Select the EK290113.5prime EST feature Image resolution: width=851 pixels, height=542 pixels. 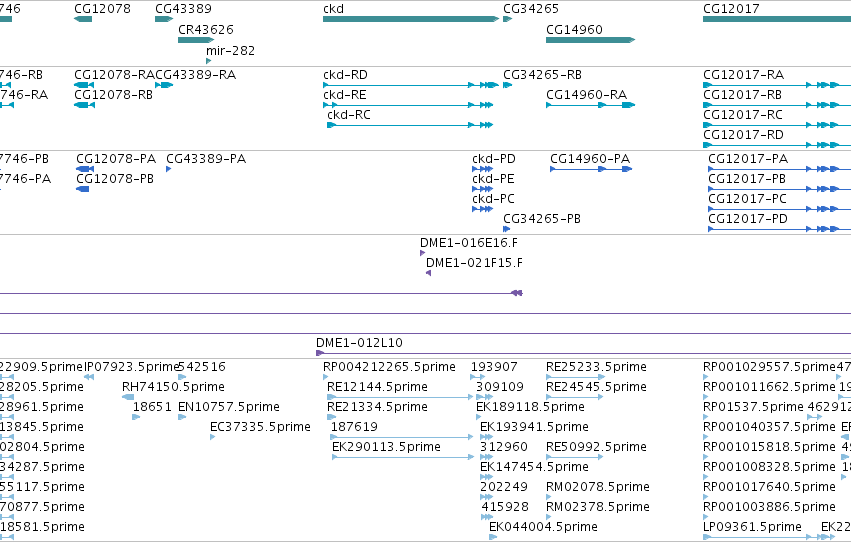[x=403, y=457]
